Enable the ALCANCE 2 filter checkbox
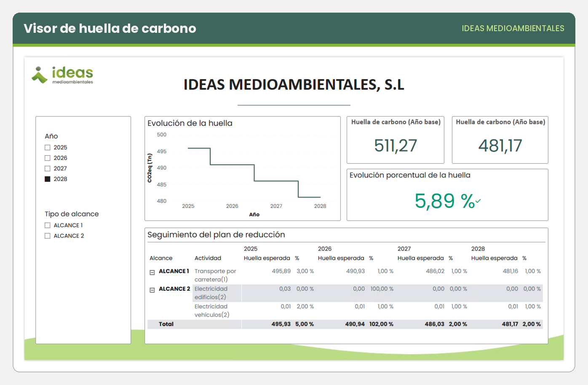This screenshot has width=588, height=385. (x=48, y=236)
